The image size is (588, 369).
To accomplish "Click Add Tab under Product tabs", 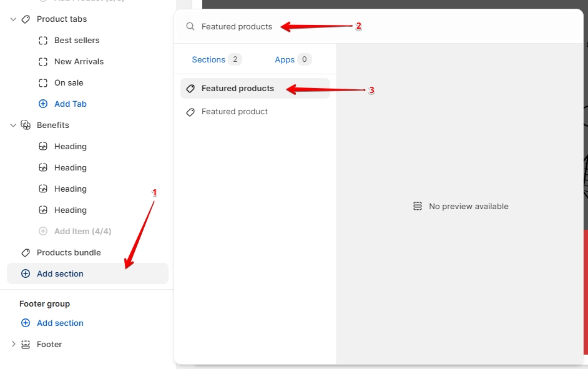I will [x=70, y=104].
